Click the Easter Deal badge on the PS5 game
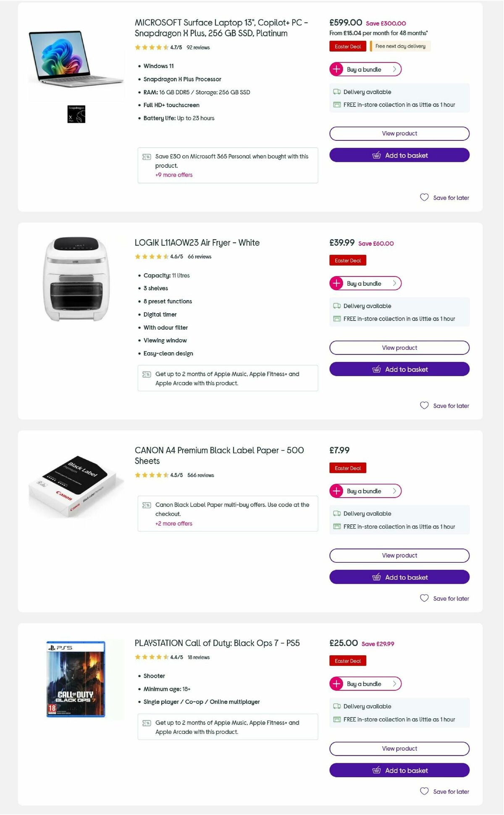Screen dimensions: 504x815 [348, 661]
